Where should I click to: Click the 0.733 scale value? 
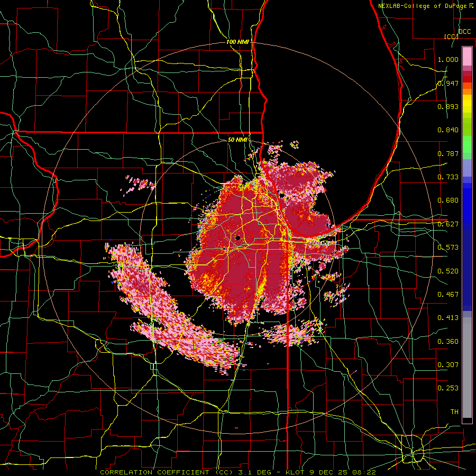[x=448, y=177]
